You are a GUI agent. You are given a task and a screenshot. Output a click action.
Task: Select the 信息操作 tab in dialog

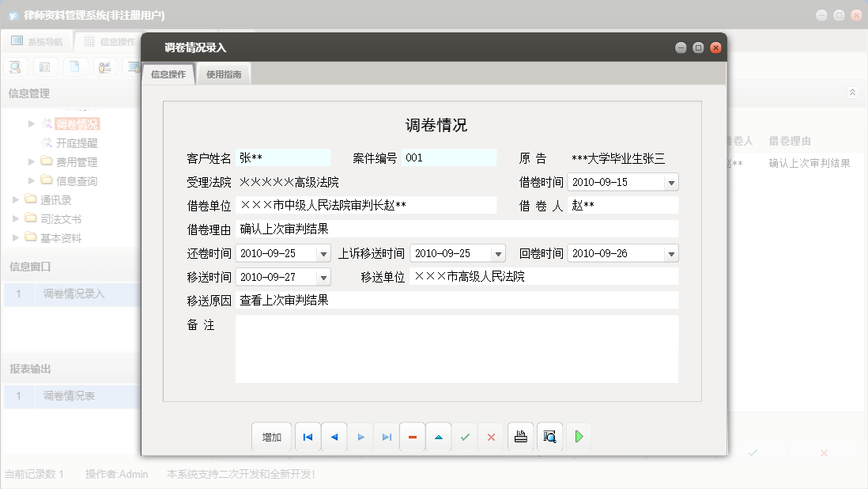point(168,74)
